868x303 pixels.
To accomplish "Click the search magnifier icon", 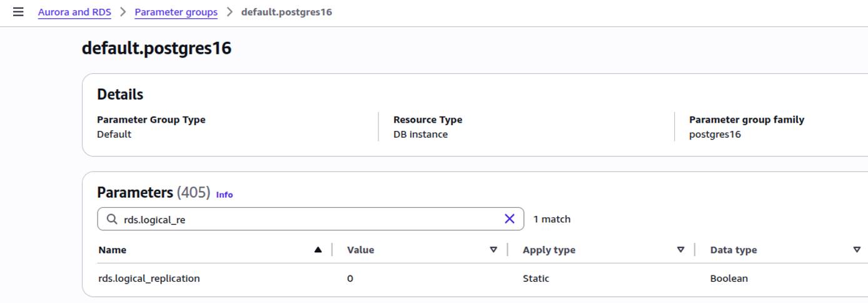I will coord(112,219).
